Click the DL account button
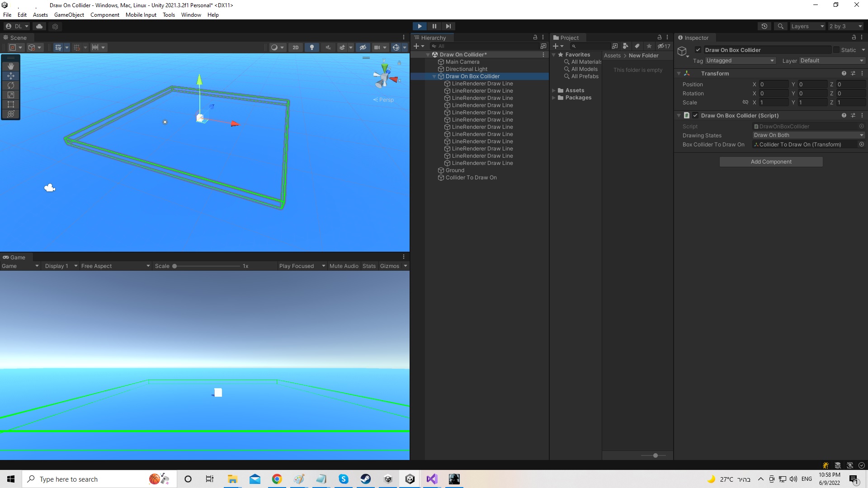This screenshot has height=488, width=868. (x=17, y=26)
